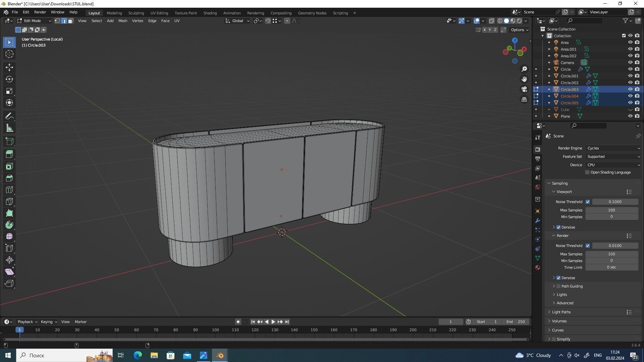The height and width of the screenshot is (362, 644).
Task: Open the Keying popover
Action: pos(48,322)
